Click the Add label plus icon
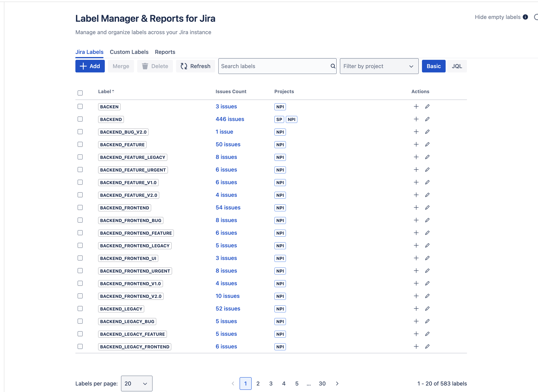Image resolution: width=538 pixels, height=392 pixels. (83, 66)
